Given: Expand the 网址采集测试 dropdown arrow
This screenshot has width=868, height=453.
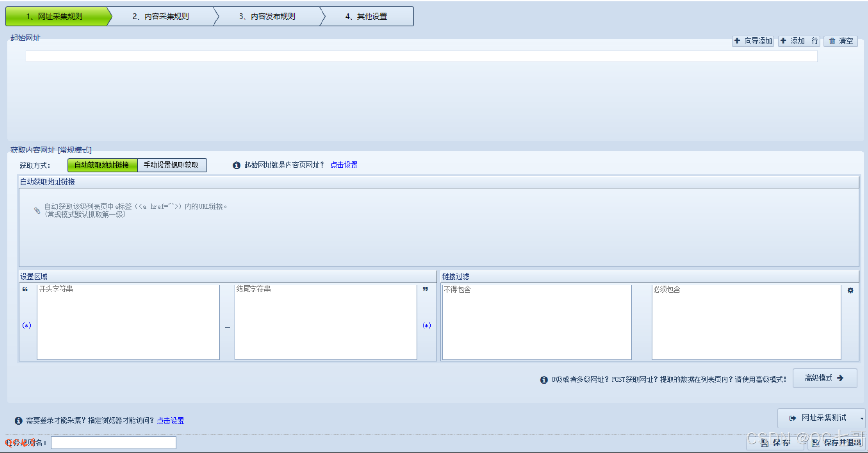Looking at the screenshot, I should [861, 418].
